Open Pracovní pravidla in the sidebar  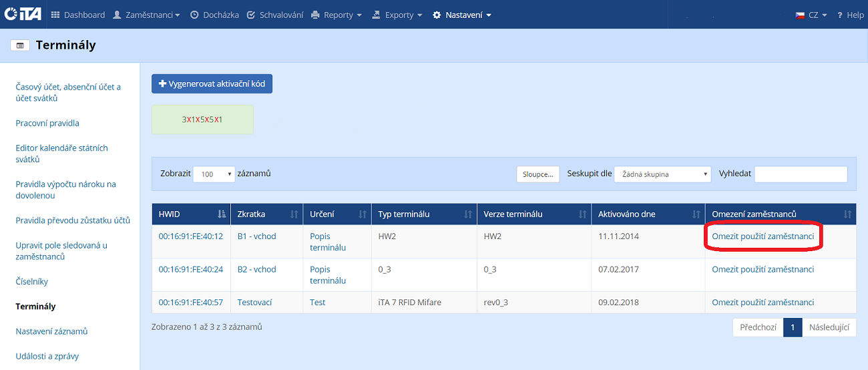click(x=47, y=124)
